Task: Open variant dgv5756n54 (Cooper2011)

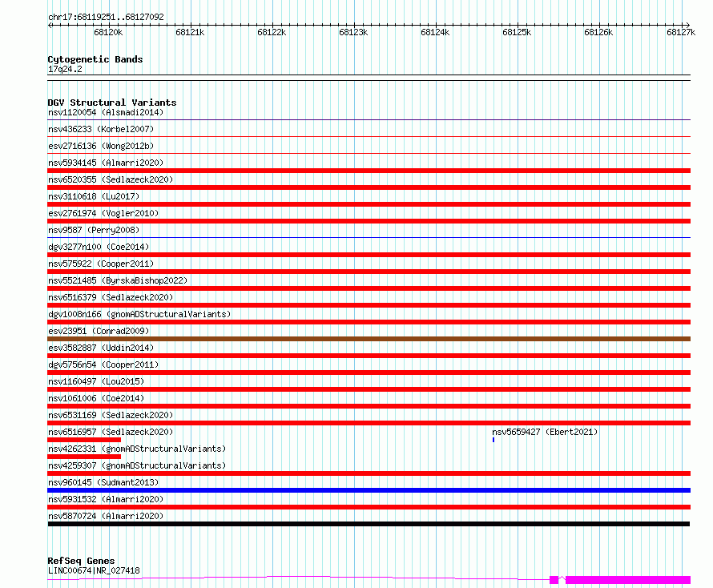Action: pos(103,364)
